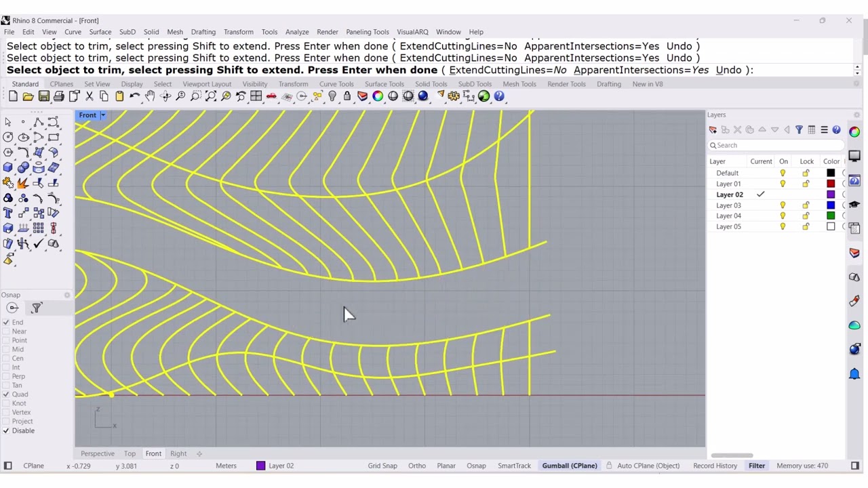
Task: Click the Undo arrow icon
Action: [135, 96]
